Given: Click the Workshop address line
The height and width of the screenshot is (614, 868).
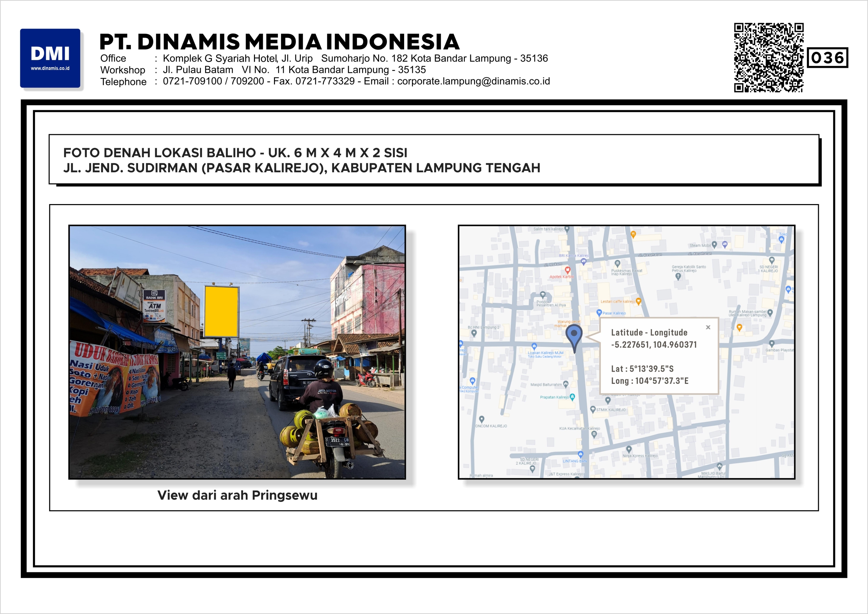Looking at the screenshot, I should (x=263, y=70).
